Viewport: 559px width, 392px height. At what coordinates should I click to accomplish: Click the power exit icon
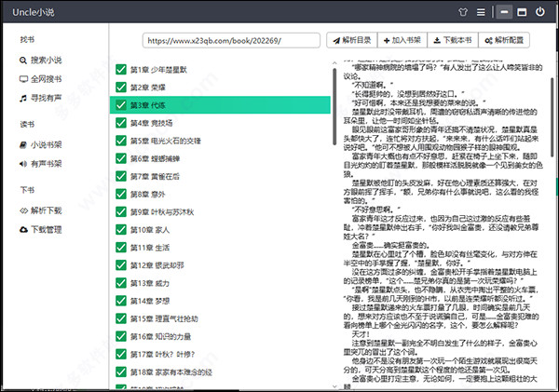pyautogui.click(x=549, y=12)
